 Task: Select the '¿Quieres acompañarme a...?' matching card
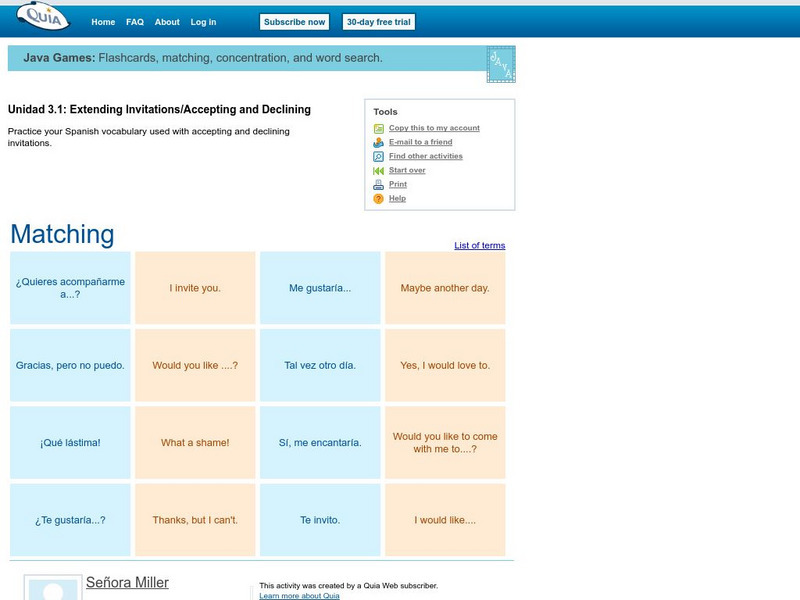coord(70,287)
